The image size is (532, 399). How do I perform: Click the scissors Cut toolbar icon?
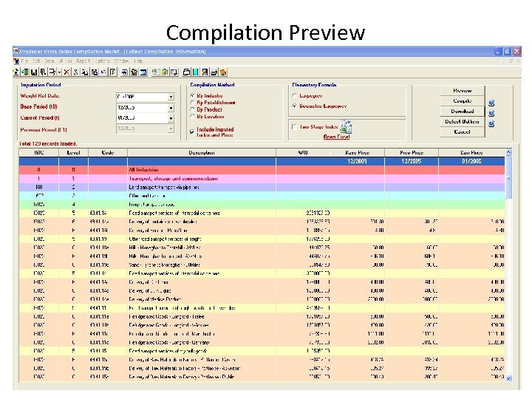point(76,72)
